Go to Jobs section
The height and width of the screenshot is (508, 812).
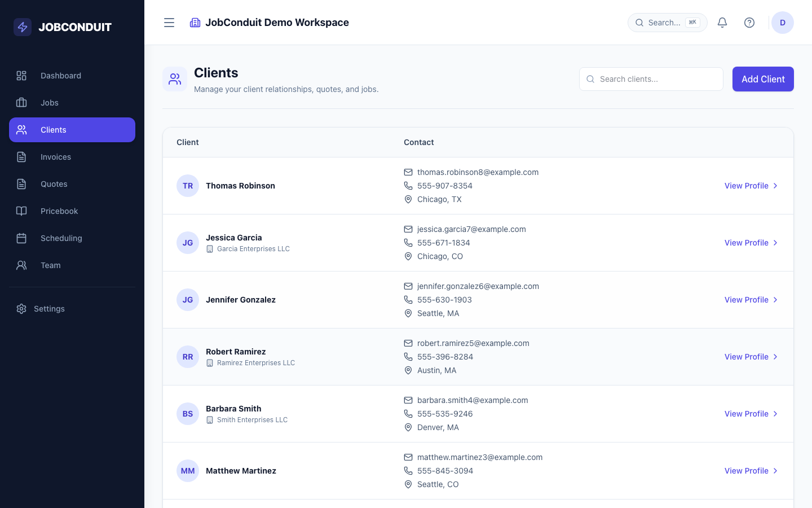click(x=72, y=103)
